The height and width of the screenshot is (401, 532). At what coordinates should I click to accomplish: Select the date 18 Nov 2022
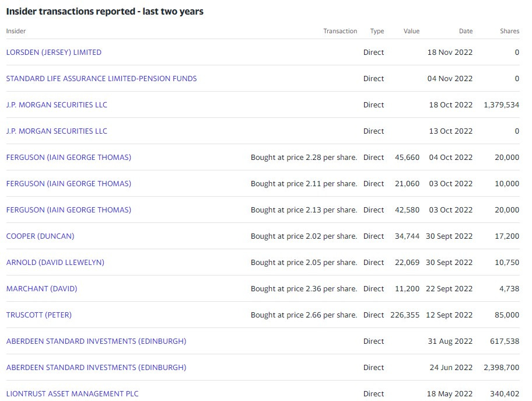pos(450,53)
